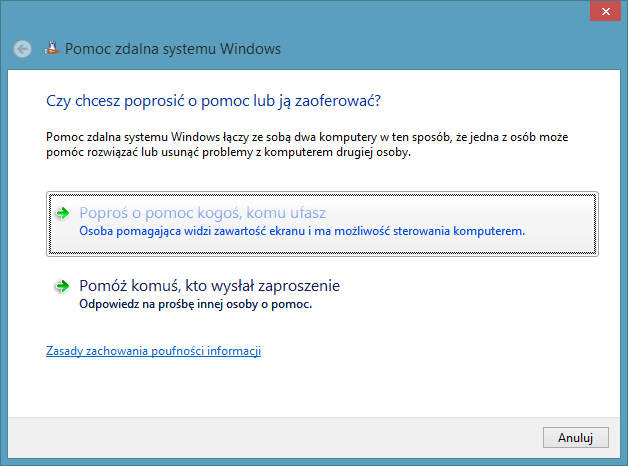Click subtitle "Odpowiedz na prośbę innej osoby"
This screenshot has width=628, height=466.
click(x=195, y=304)
